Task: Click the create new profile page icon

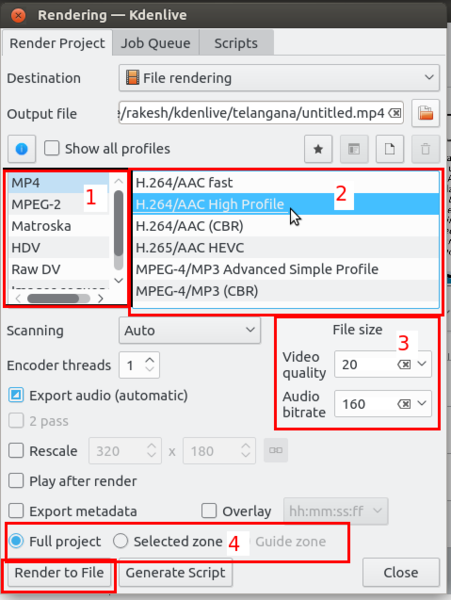Action: 389,149
